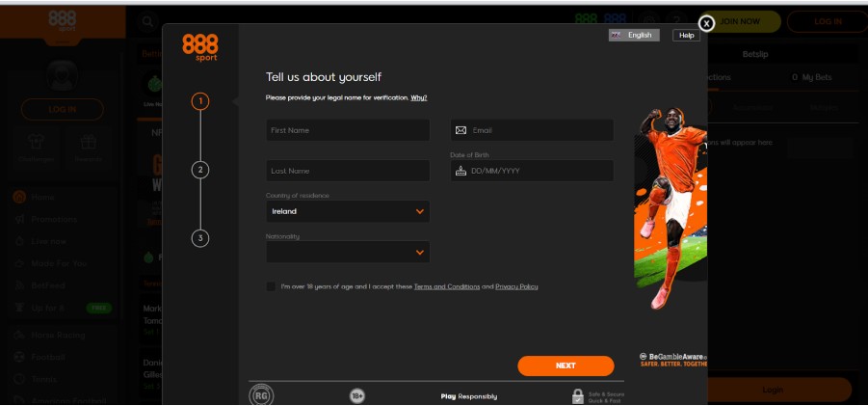Click the Help button
868x406 pixels.
(686, 35)
